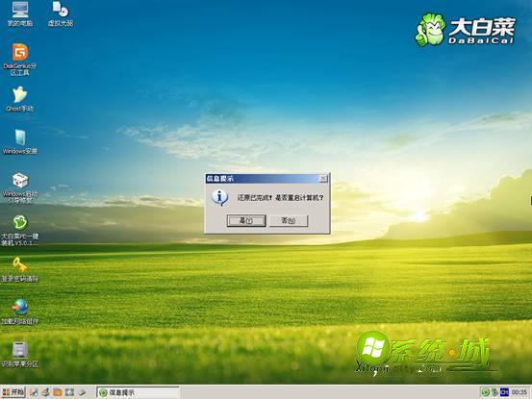Click the second quick launch icon

click(45, 392)
